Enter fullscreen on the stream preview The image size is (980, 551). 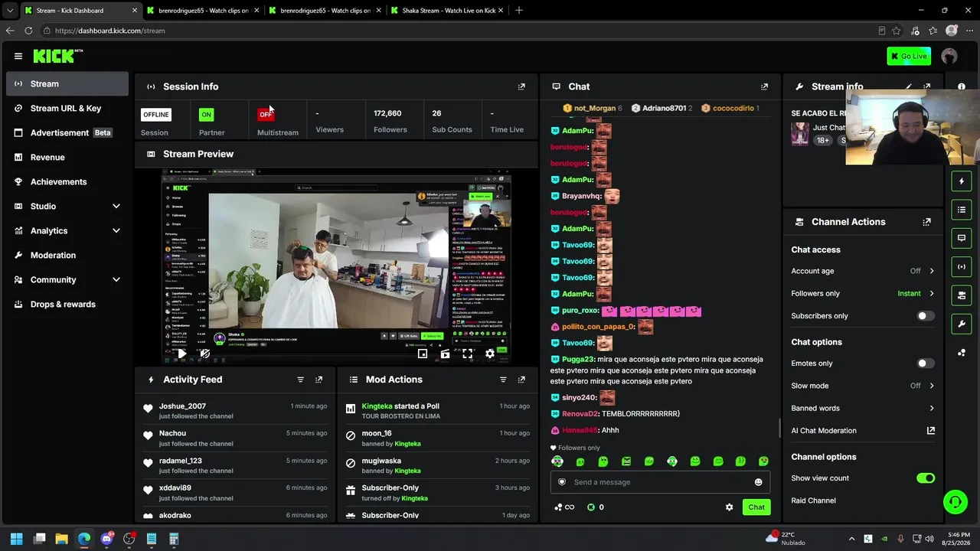[x=467, y=354]
